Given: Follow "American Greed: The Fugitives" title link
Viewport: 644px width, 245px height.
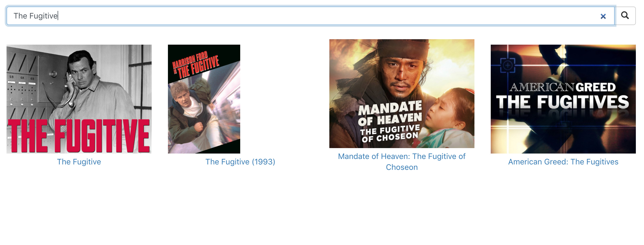Looking at the screenshot, I should coord(563,162).
